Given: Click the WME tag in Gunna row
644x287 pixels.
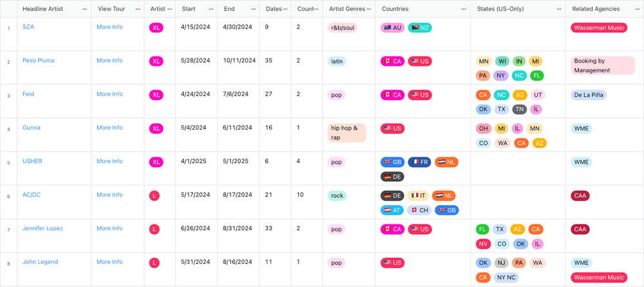Looking at the screenshot, I should click(x=581, y=129).
